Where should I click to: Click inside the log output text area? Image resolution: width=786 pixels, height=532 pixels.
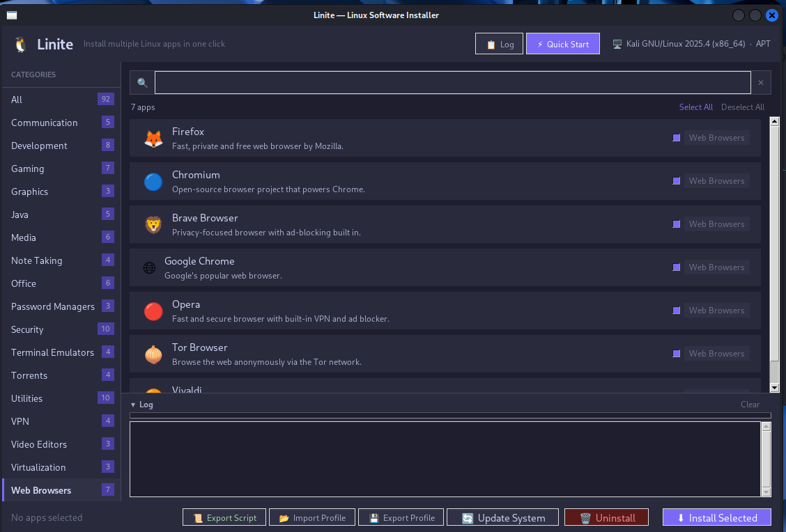(445, 460)
